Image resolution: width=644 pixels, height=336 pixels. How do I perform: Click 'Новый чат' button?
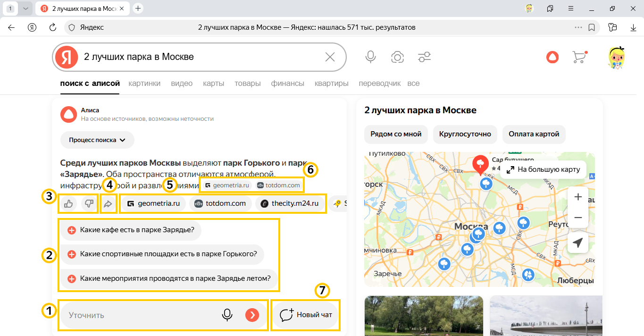(306, 315)
